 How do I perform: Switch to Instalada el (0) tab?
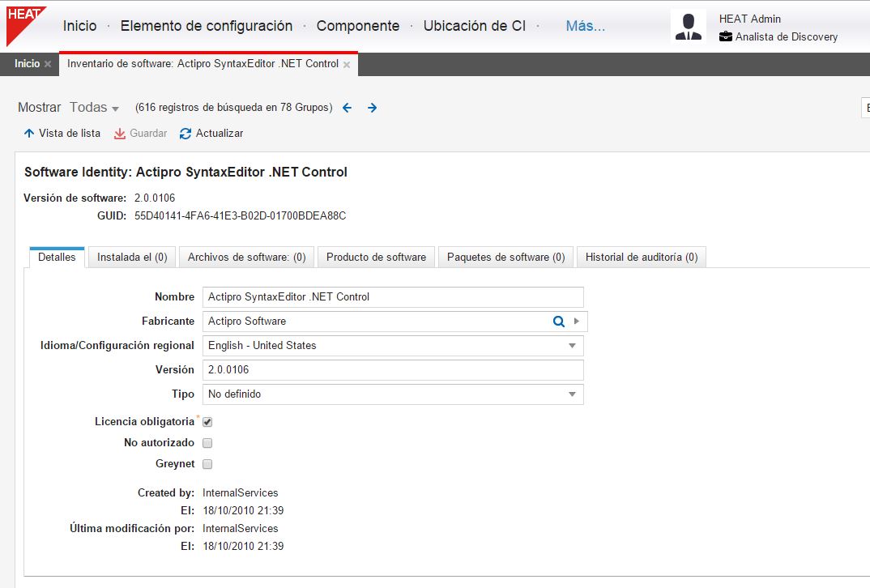[132, 258]
